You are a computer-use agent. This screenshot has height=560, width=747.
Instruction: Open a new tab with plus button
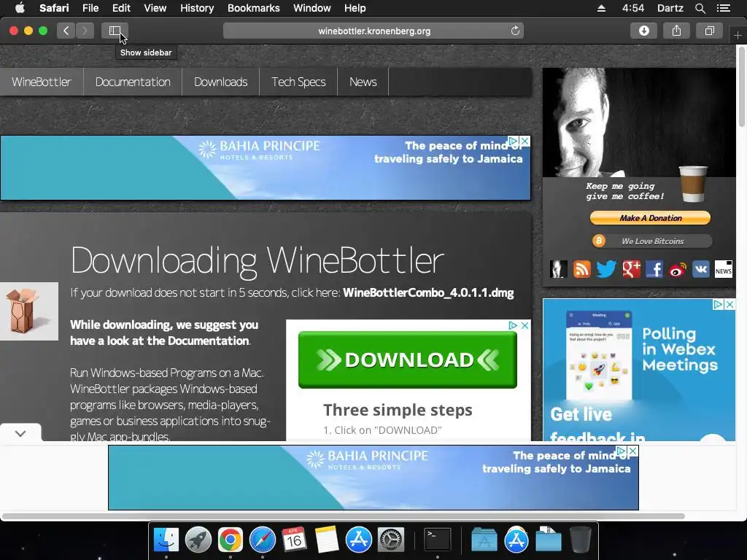point(738,35)
